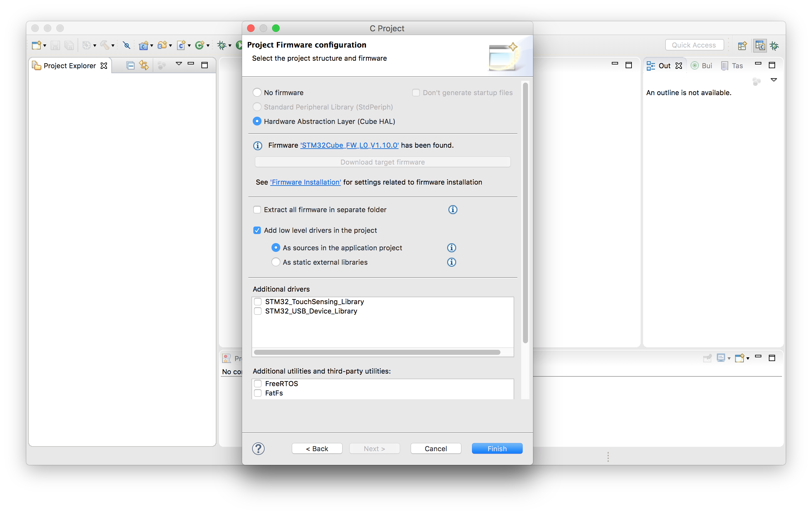Image resolution: width=812 pixels, height=515 pixels.
Task: Choose As static external libraries option
Action: pyautogui.click(x=276, y=262)
